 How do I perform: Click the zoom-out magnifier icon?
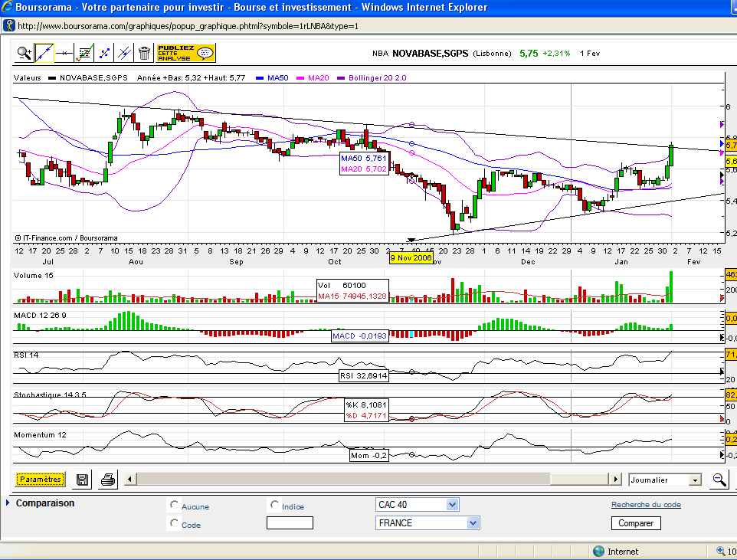pos(719,480)
